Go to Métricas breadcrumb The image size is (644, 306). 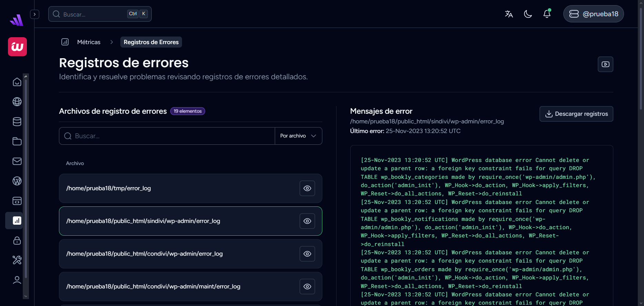[89, 42]
